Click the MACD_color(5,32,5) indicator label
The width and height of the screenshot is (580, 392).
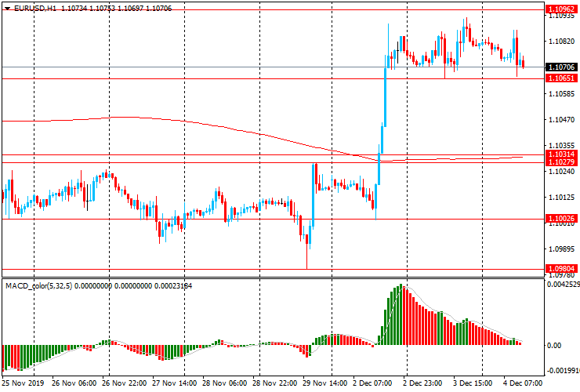[x=39, y=285]
